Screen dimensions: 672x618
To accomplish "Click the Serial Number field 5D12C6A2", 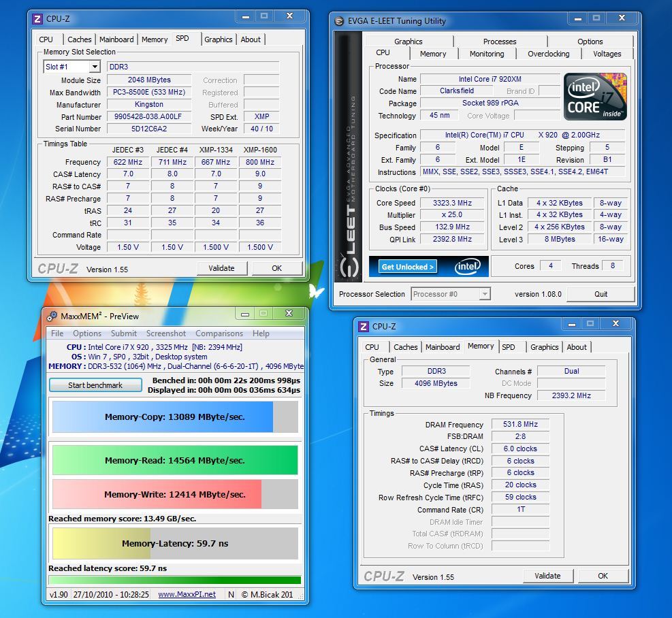I will pos(148,129).
